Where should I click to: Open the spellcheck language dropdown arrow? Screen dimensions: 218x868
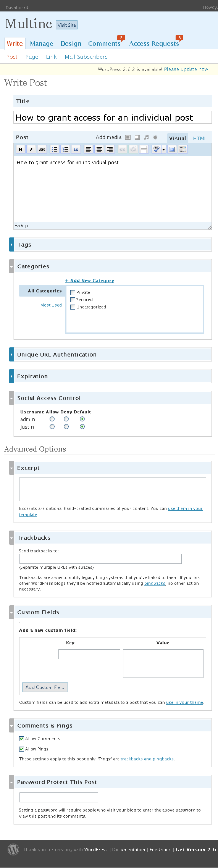coord(164,150)
